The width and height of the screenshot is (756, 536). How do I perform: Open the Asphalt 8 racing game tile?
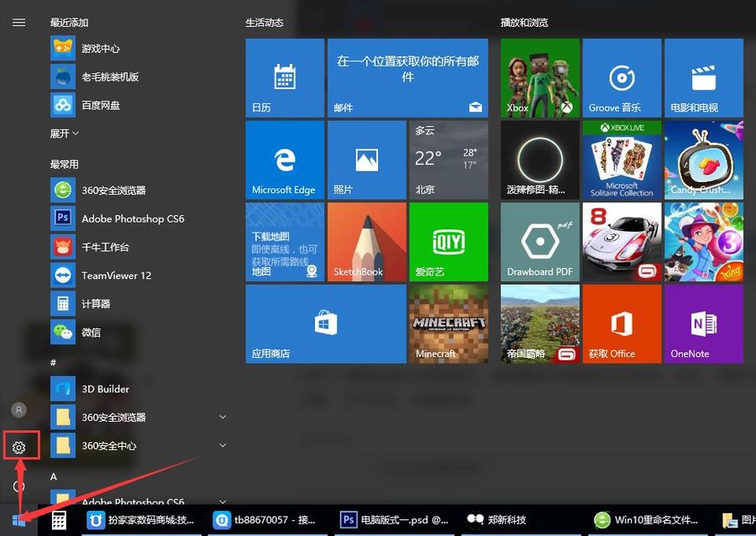(x=622, y=242)
